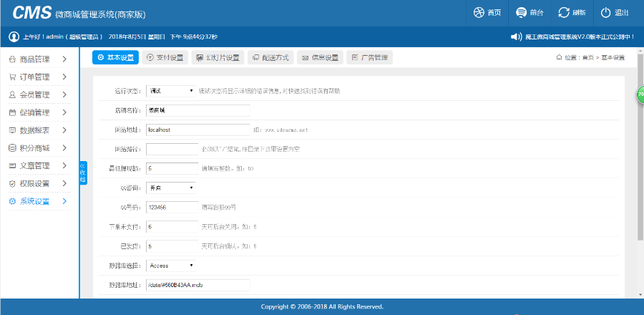Expand 会员管理 menu chevron
The width and height of the screenshot is (644, 315).
(x=64, y=94)
